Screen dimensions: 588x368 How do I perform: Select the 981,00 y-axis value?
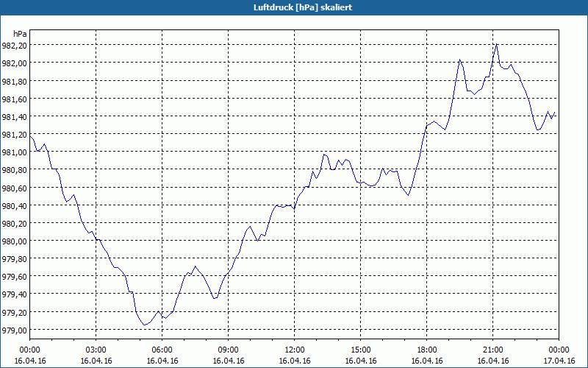coord(15,152)
